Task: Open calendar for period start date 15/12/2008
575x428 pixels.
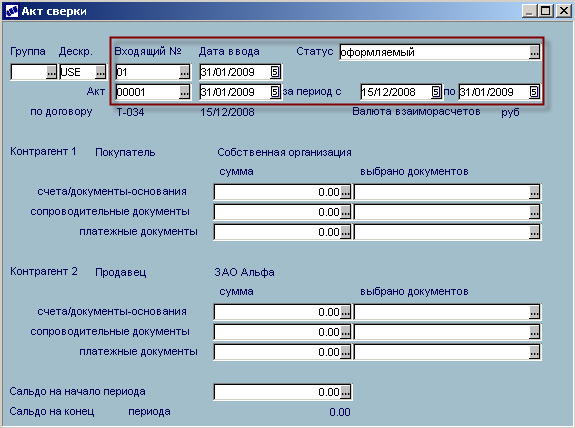Action: (x=436, y=91)
